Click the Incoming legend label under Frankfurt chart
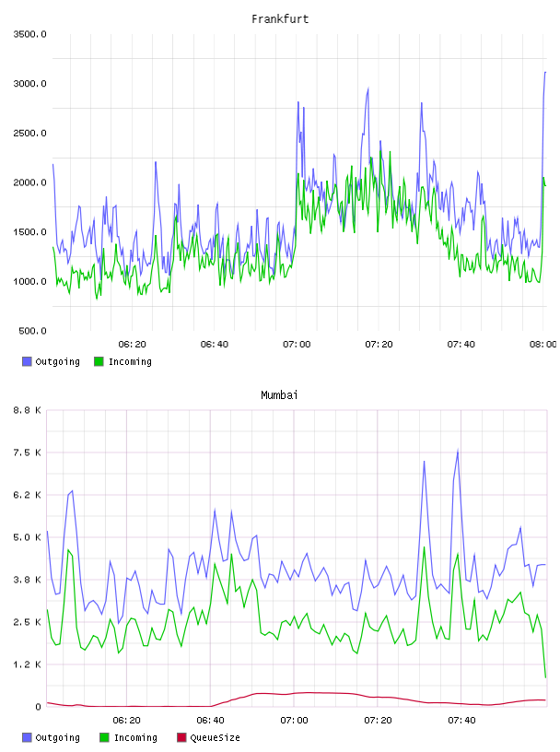560x752 pixels. 130,361
